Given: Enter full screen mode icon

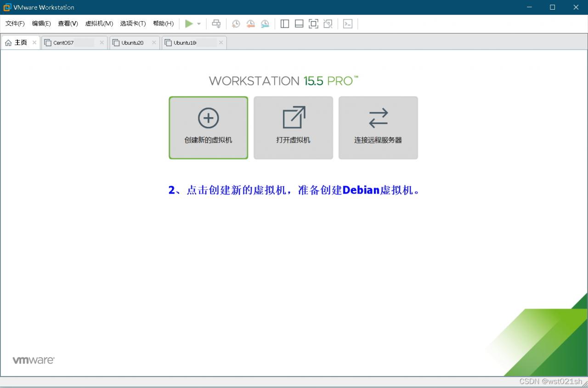Looking at the screenshot, I should click(313, 23).
